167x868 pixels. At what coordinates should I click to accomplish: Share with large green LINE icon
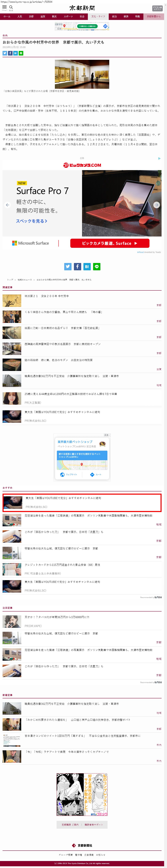[96, 267]
